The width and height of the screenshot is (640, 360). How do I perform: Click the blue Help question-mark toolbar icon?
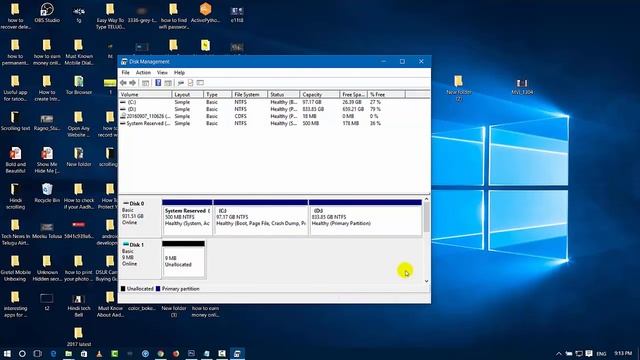click(158, 83)
